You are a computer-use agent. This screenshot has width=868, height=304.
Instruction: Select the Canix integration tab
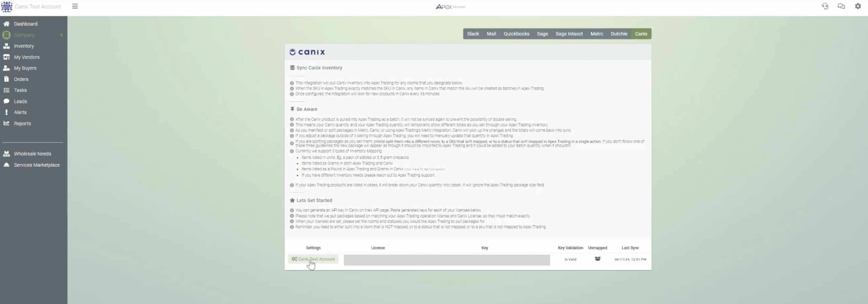click(x=641, y=34)
